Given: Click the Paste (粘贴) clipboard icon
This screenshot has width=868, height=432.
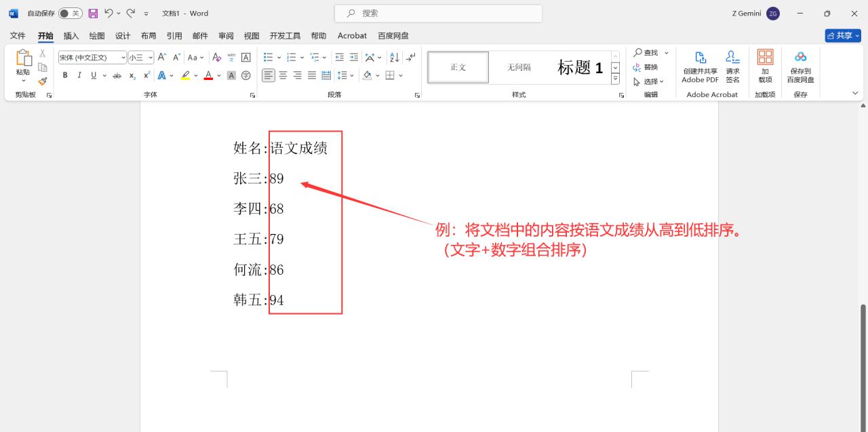Looking at the screenshot, I should click(23, 58).
